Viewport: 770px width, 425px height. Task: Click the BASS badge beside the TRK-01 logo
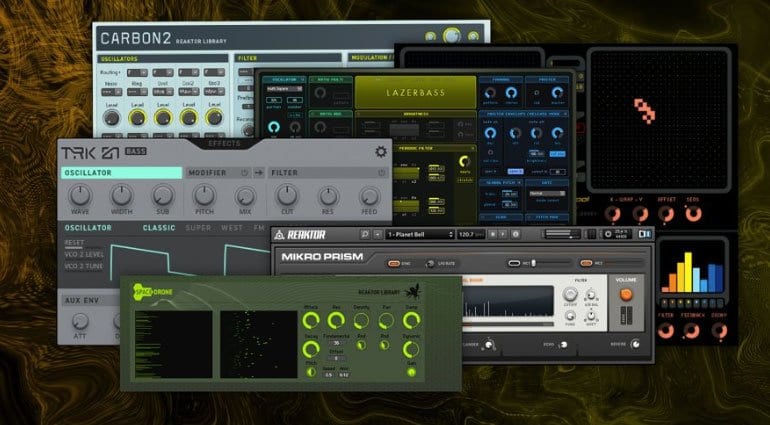[136, 151]
